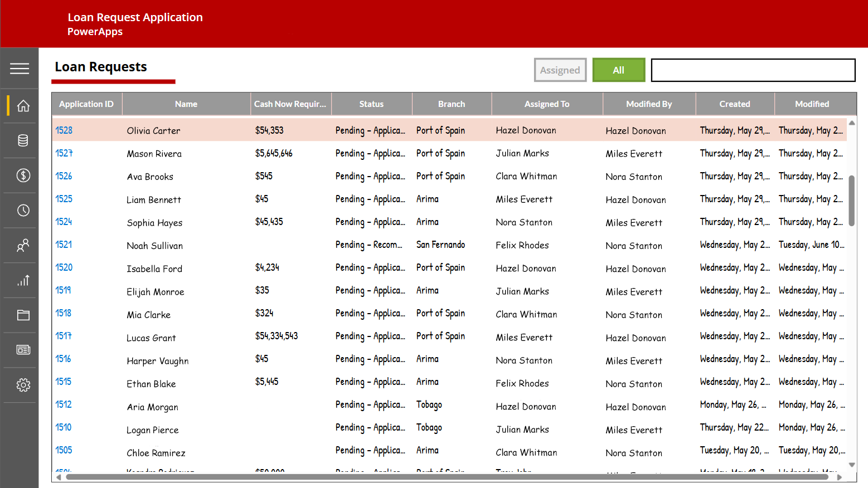Open application 1521 link

pyautogui.click(x=64, y=245)
